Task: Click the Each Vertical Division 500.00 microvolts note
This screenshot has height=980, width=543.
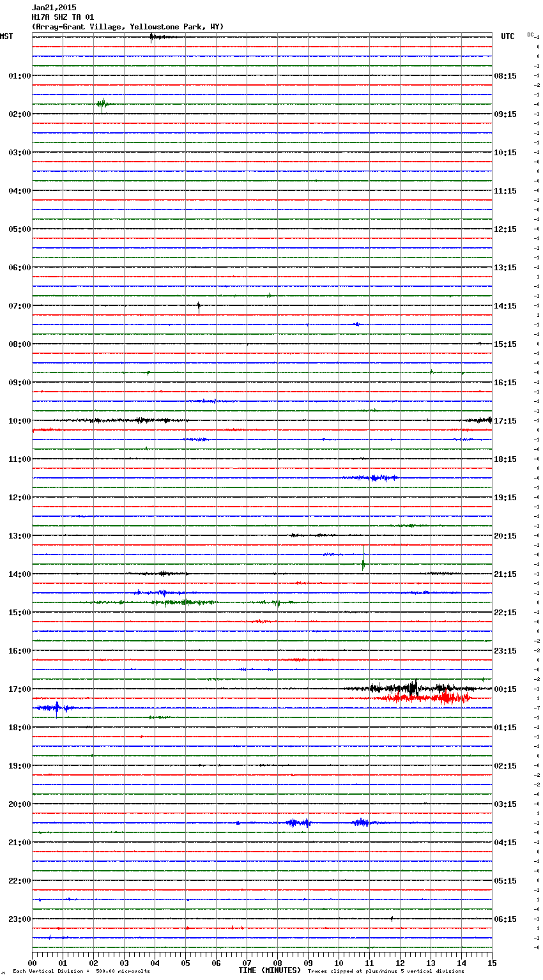Action: pos(81,972)
